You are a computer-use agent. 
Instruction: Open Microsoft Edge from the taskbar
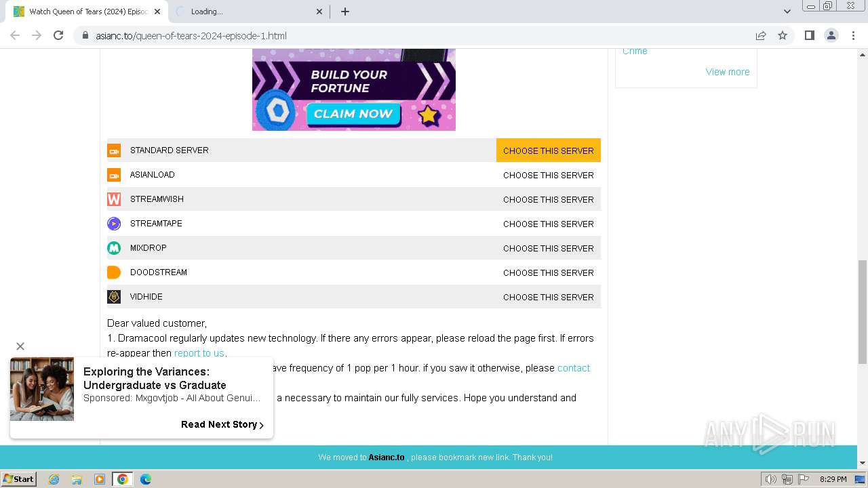pos(145,479)
